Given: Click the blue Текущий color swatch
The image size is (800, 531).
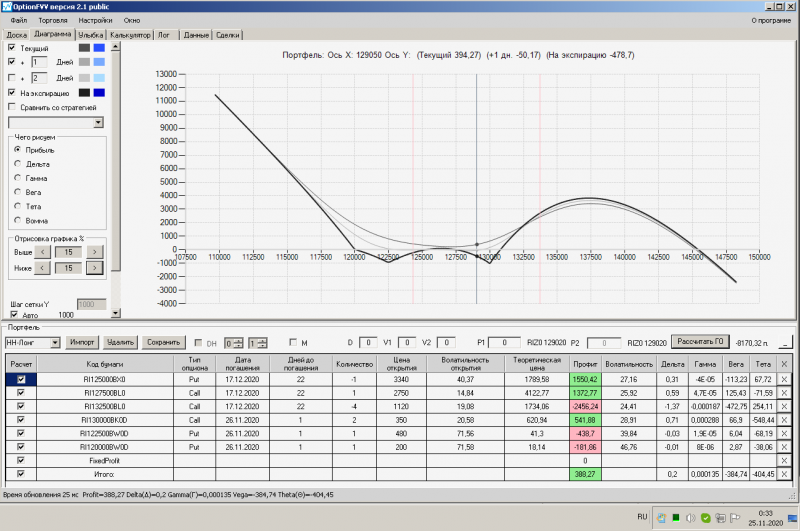Looking at the screenshot, I should (x=99, y=47).
